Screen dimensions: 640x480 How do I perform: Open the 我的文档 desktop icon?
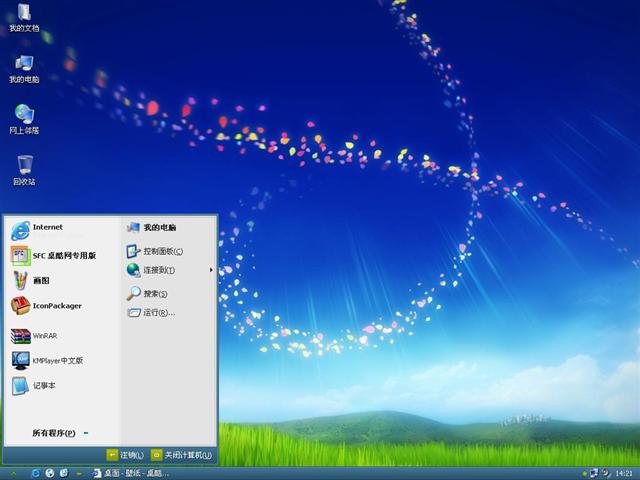24,18
